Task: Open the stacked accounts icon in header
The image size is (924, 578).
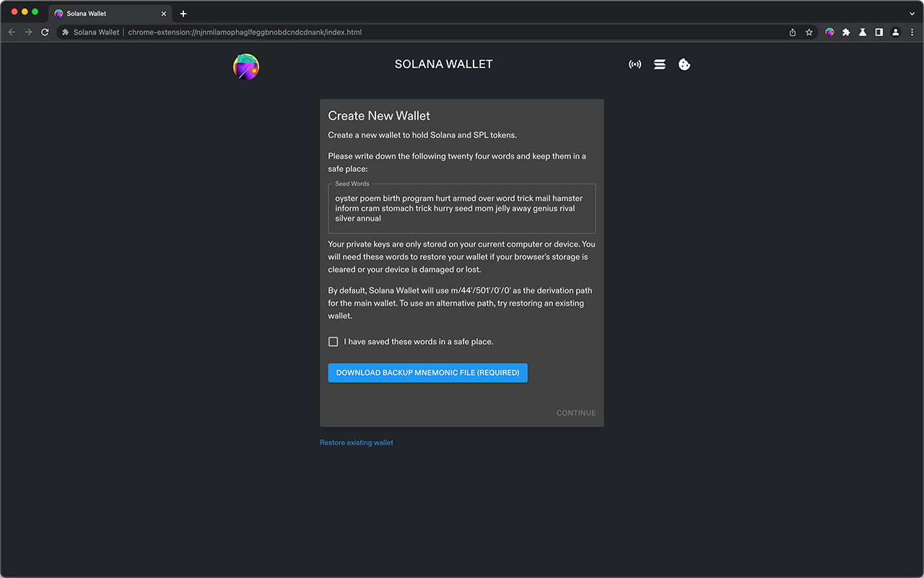Action: point(660,64)
